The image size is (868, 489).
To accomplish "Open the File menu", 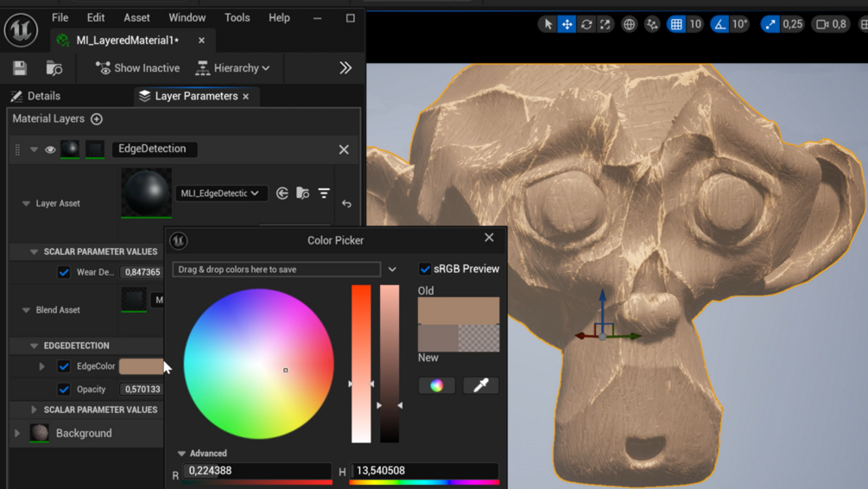I will pos(60,18).
